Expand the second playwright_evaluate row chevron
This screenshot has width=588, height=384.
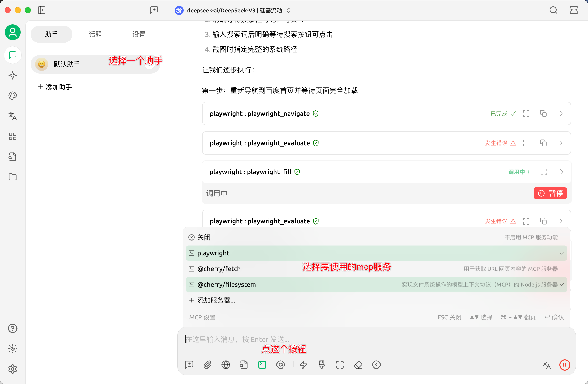click(561, 221)
